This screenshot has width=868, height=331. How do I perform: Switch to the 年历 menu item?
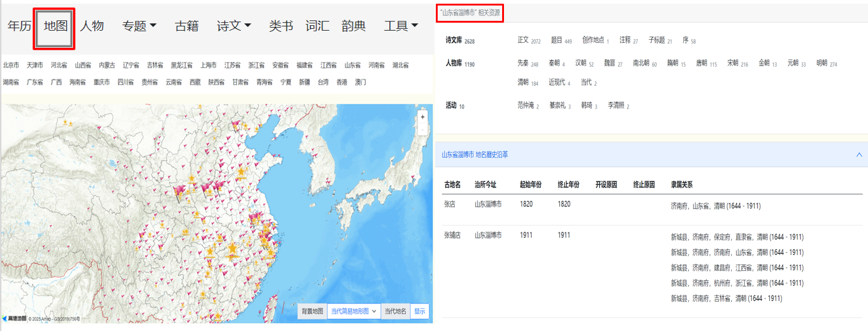coord(19,26)
